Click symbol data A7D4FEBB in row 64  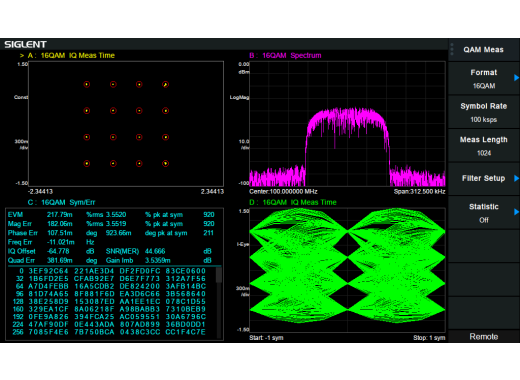tap(49, 286)
